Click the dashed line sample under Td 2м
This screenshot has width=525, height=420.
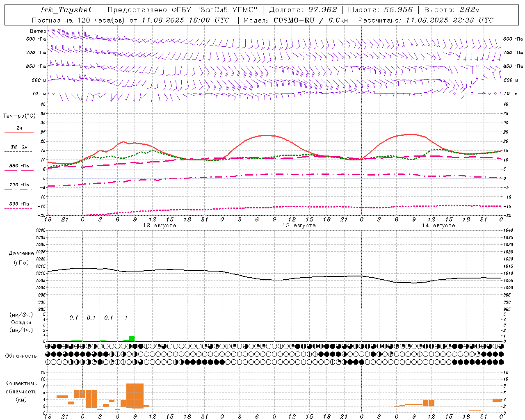point(18,152)
